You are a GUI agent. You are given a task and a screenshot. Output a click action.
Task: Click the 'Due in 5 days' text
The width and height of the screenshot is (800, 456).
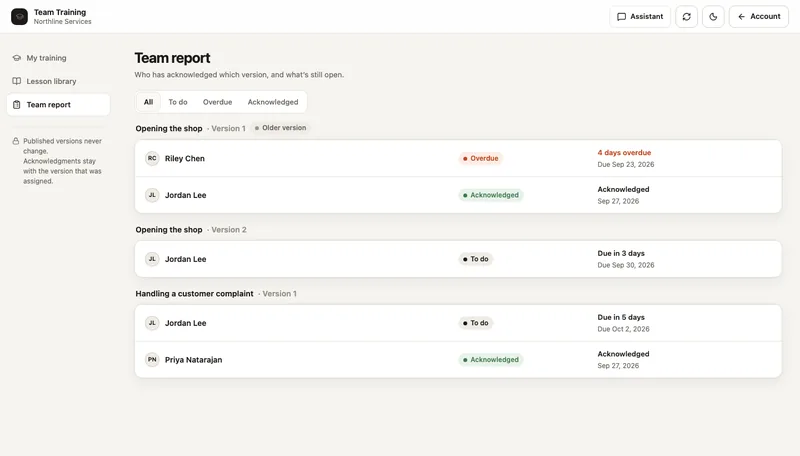[621, 317]
